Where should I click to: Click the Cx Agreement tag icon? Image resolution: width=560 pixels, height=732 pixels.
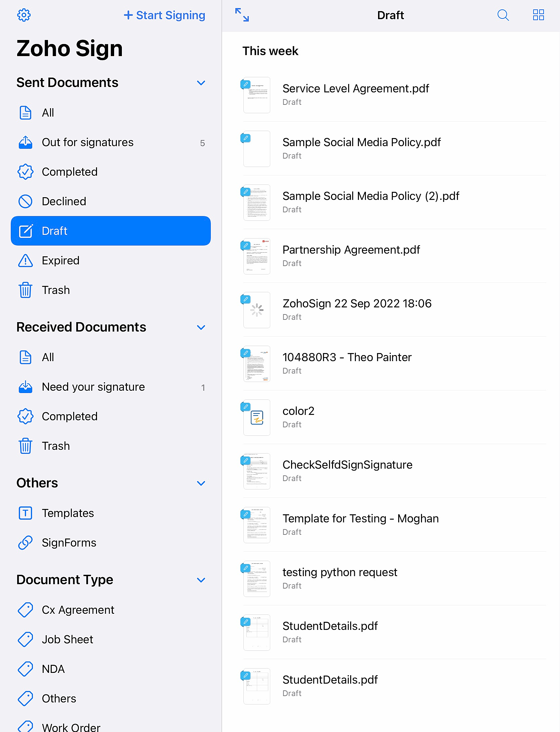pyautogui.click(x=26, y=610)
